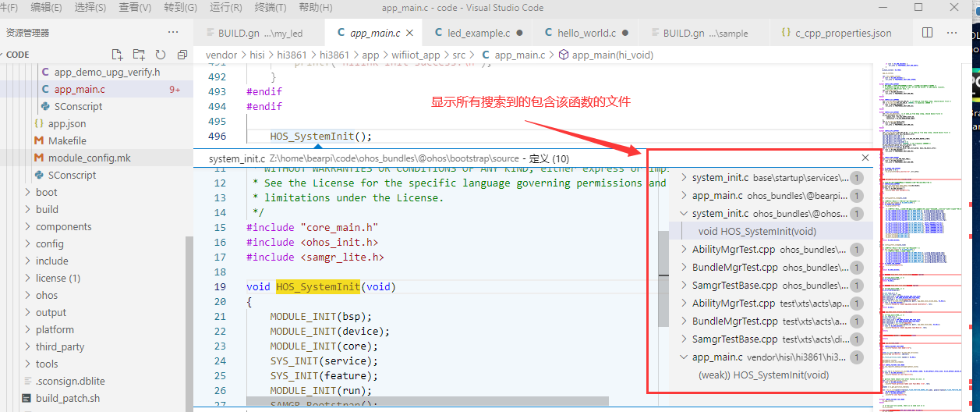The image size is (980, 412).
Task: Switch to hello_world.c tab
Action: [586, 33]
